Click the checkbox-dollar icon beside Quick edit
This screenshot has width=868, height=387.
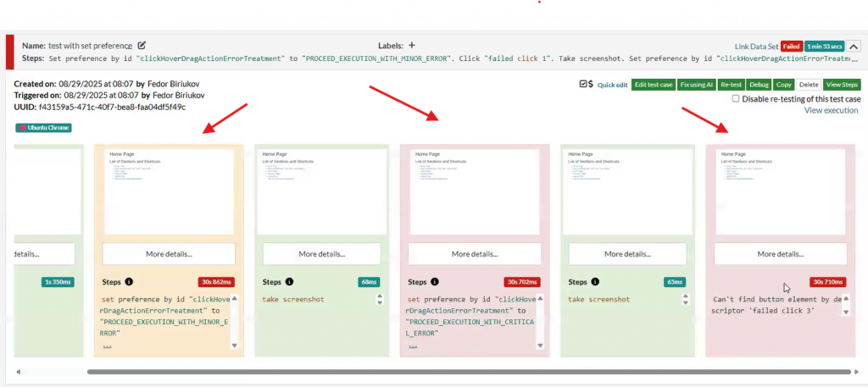coord(585,85)
